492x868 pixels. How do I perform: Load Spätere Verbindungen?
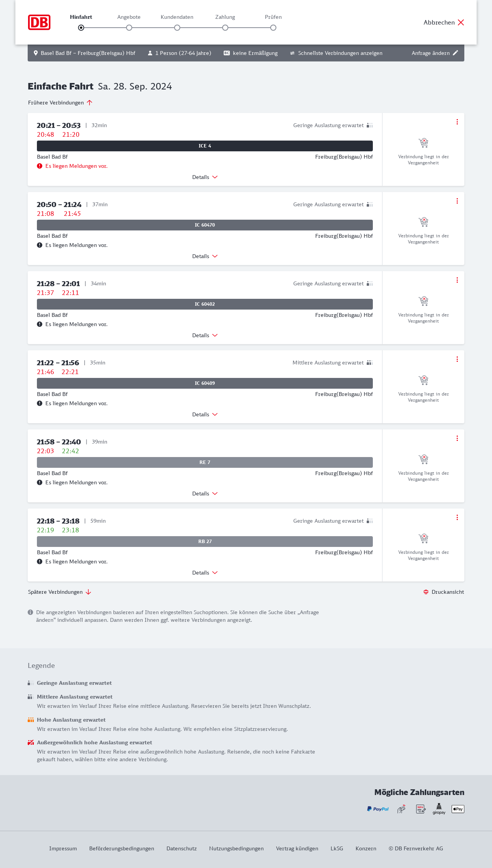pos(60,592)
